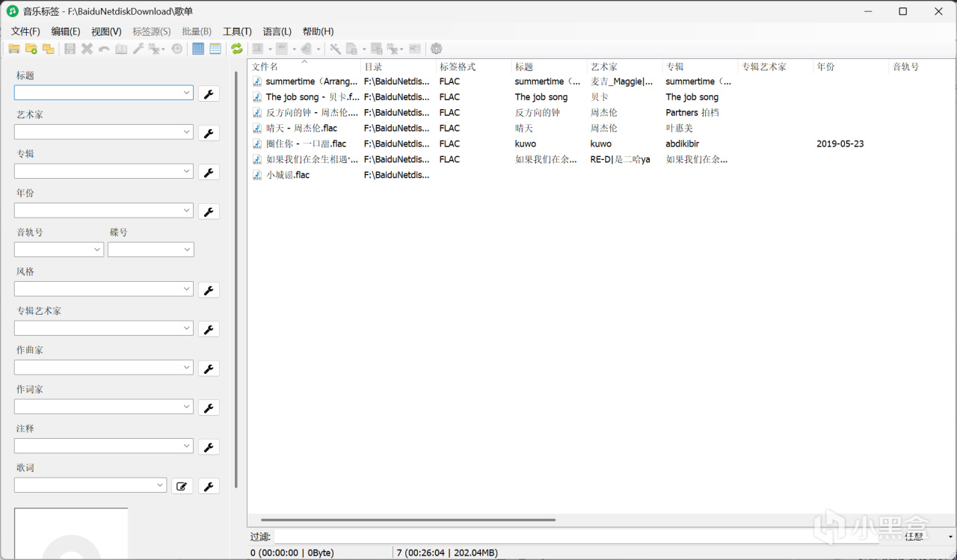This screenshot has height=560, width=957.
Task: Click the file list horizontal scrollbar
Action: 408,520
